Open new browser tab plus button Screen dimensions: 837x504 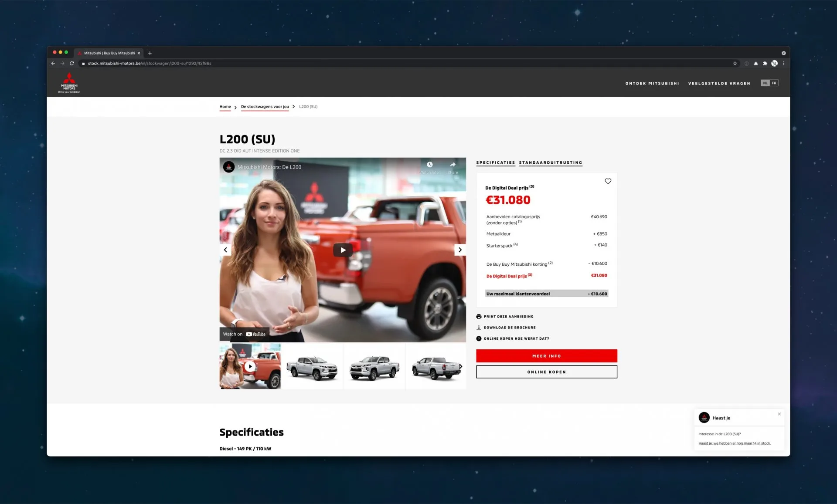pyautogui.click(x=150, y=53)
